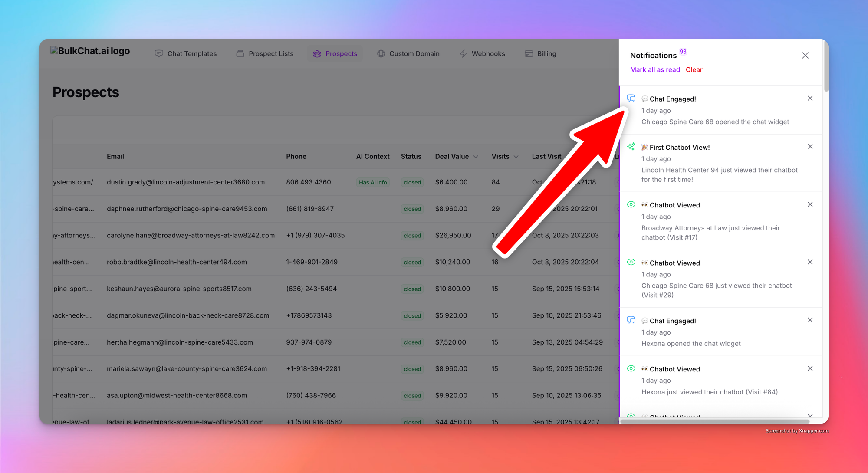Click the Custom Domain globe icon

381,54
